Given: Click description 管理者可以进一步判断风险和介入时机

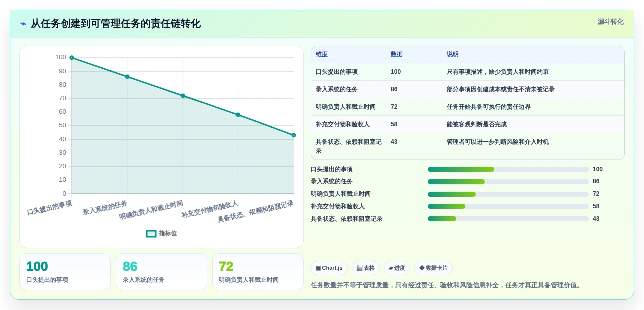Looking at the screenshot, I should pos(498,142).
